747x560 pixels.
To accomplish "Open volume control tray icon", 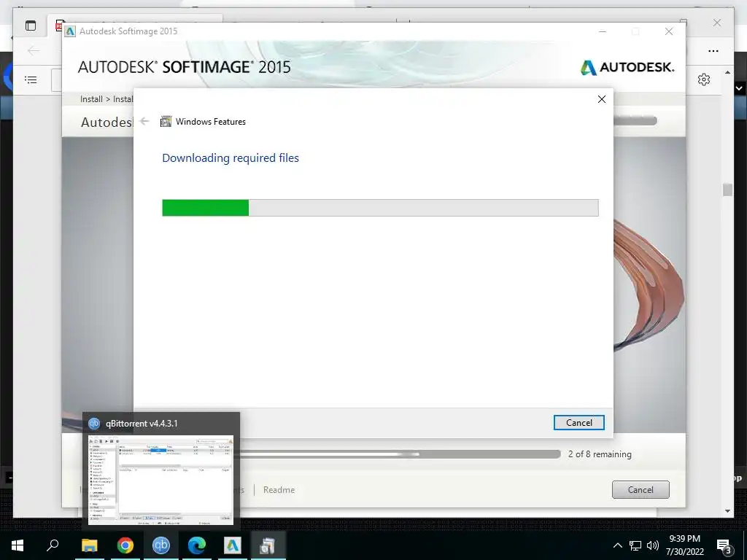I will (x=653, y=545).
